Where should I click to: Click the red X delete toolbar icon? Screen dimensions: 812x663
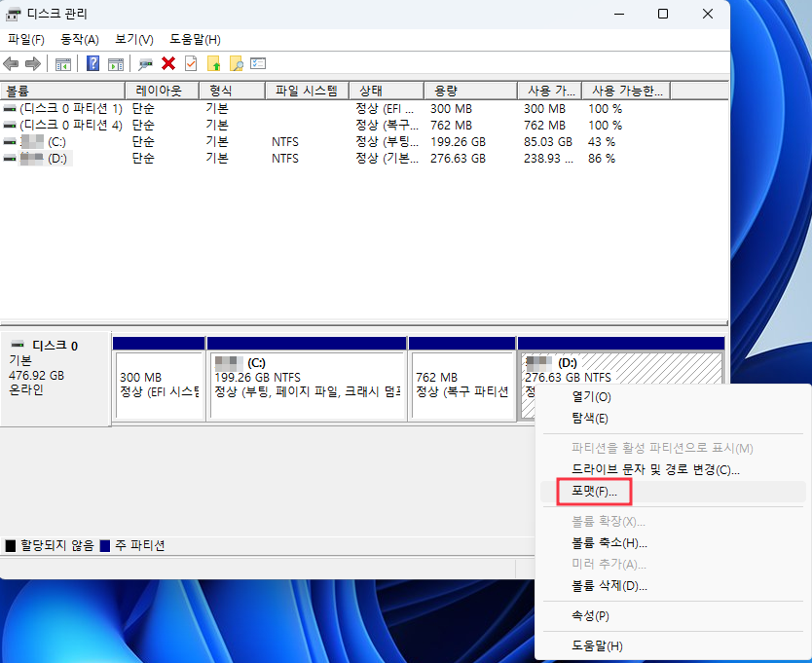click(x=167, y=63)
